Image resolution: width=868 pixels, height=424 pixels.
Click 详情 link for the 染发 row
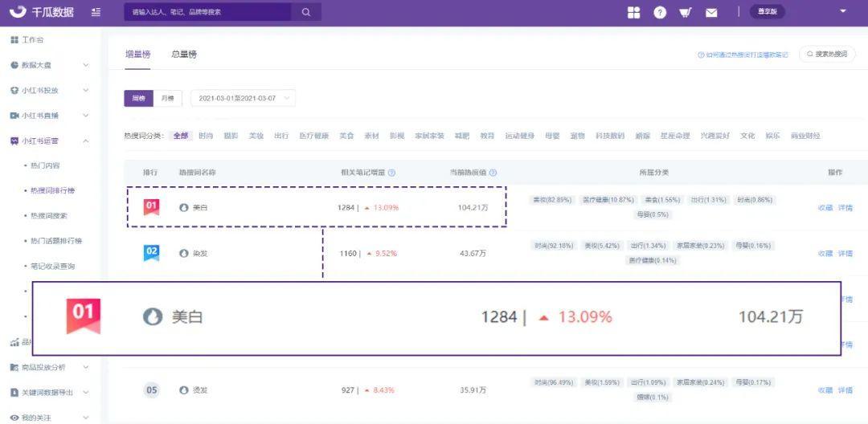(x=845, y=253)
